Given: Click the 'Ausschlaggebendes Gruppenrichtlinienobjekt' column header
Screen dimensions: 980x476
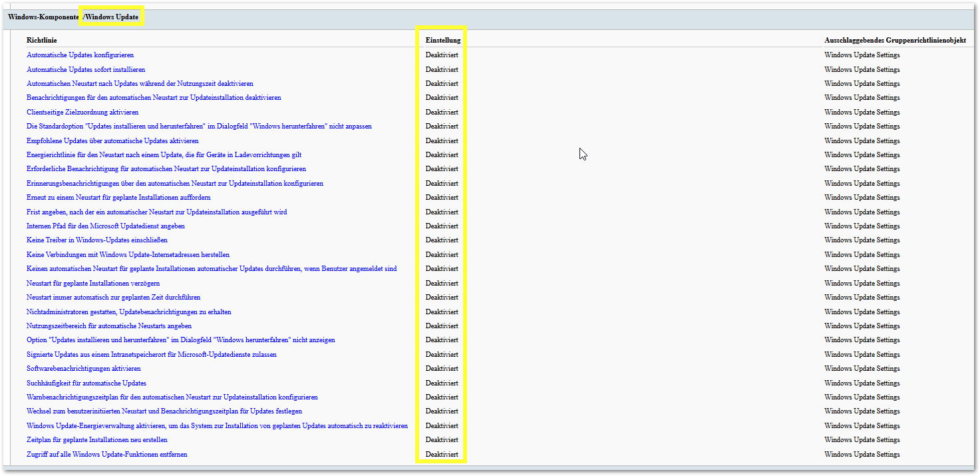Looking at the screenshot, I should [896, 41].
